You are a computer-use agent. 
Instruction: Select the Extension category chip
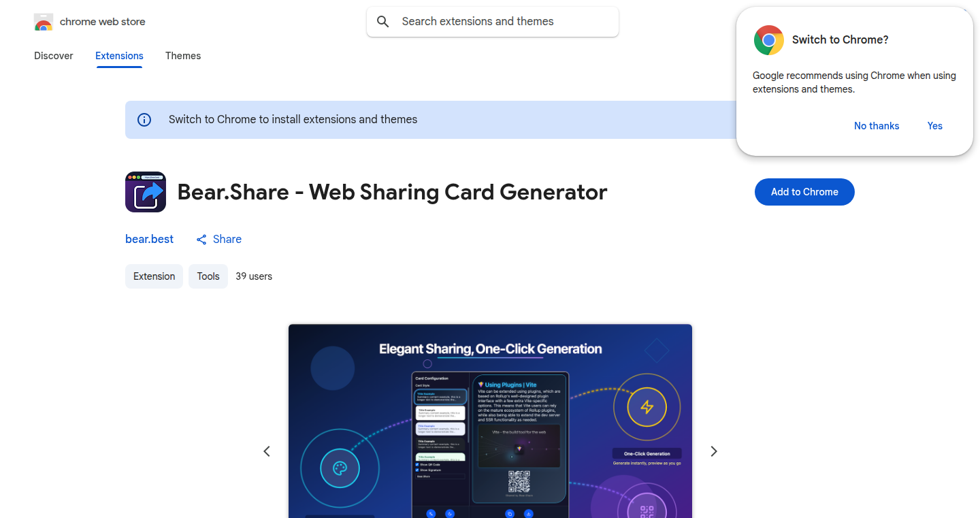pyautogui.click(x=154, y=276)
